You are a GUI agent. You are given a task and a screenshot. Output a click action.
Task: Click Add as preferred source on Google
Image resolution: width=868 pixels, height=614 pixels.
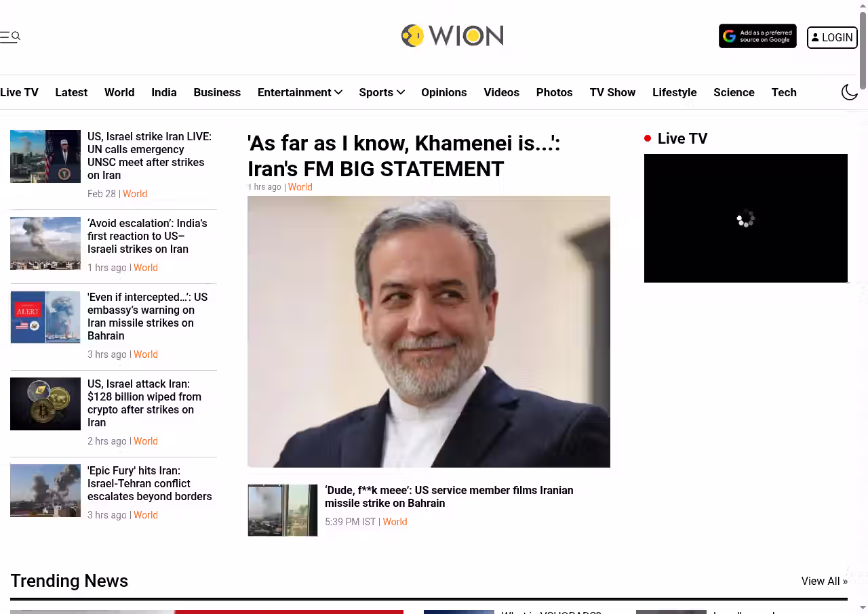[757, 37]
